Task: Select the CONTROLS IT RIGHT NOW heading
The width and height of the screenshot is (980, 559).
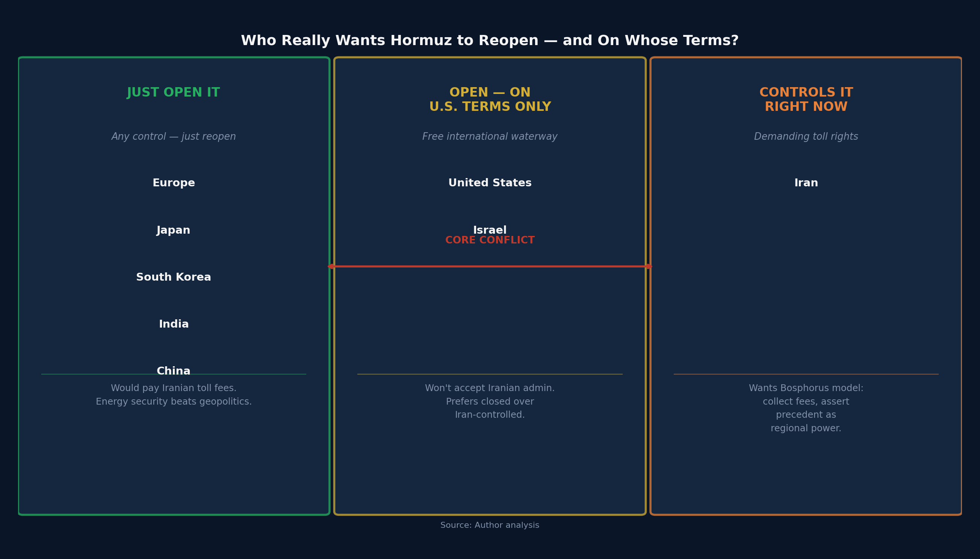Action: (806, 100)
